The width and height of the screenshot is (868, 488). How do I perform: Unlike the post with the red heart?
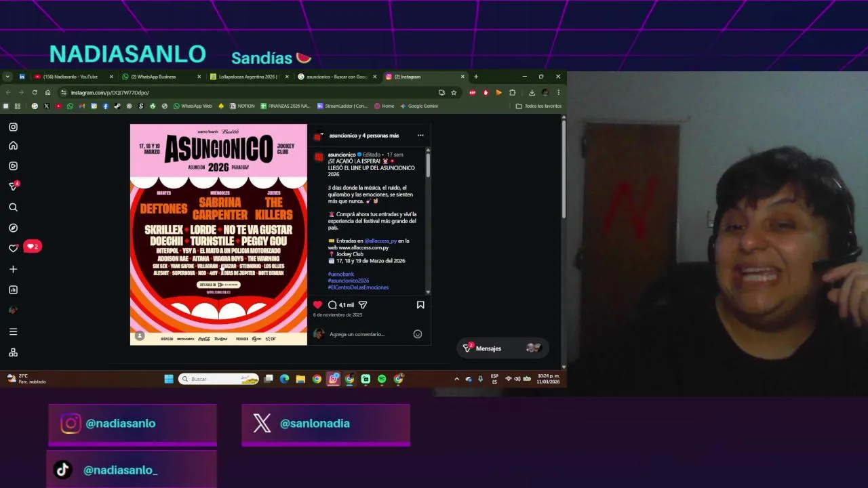[317, 305]
